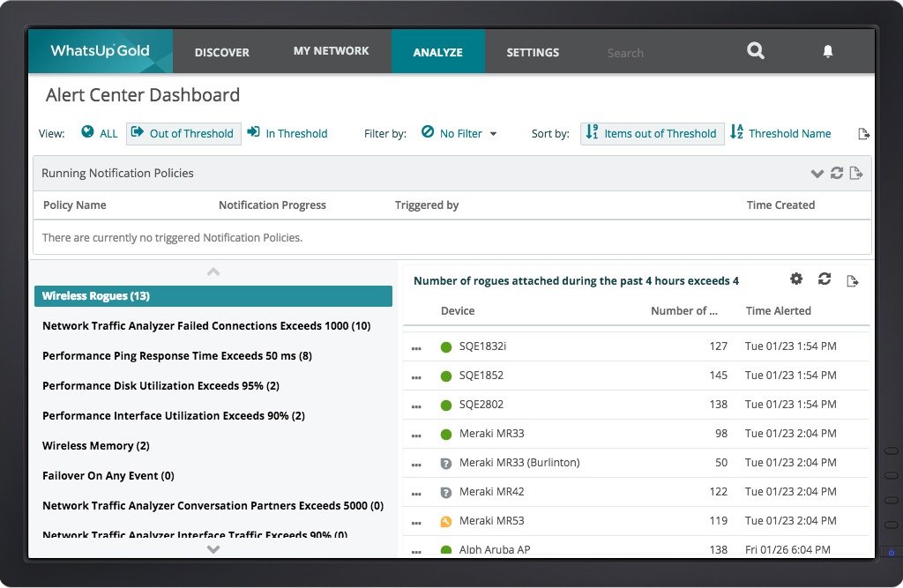The width and height of the screenshot is (903, 588).
Task: Sort alerts by Threshold Name
Action: pyautogui.click(x=781, y=133)
